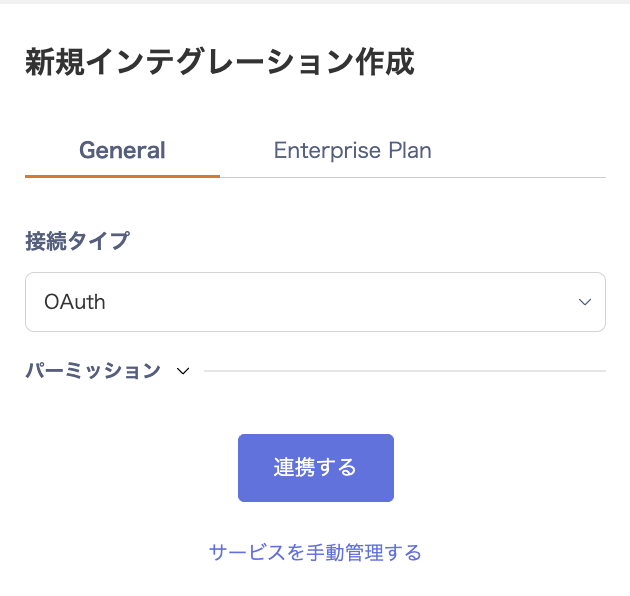Click the サービスを手動管理する link

(x=315, y=552)
